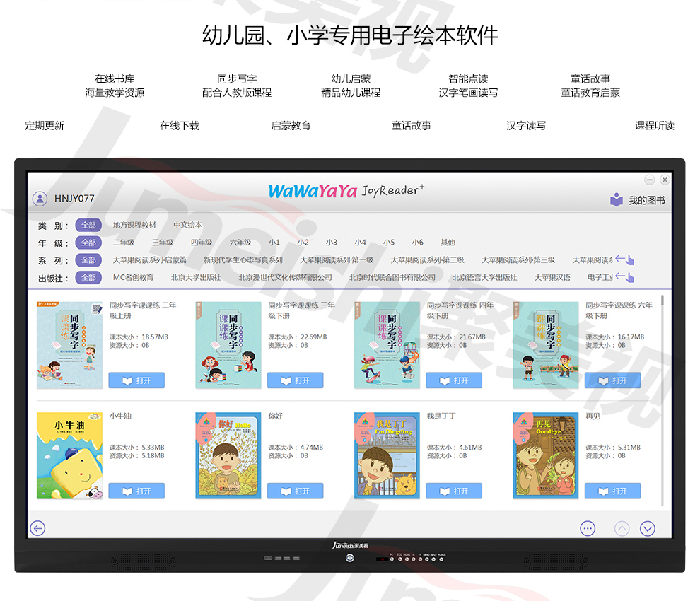Screen dimensions: 700x601
Task: Click the 我是丁丁 book cover
Action: (x=387, y=455)
